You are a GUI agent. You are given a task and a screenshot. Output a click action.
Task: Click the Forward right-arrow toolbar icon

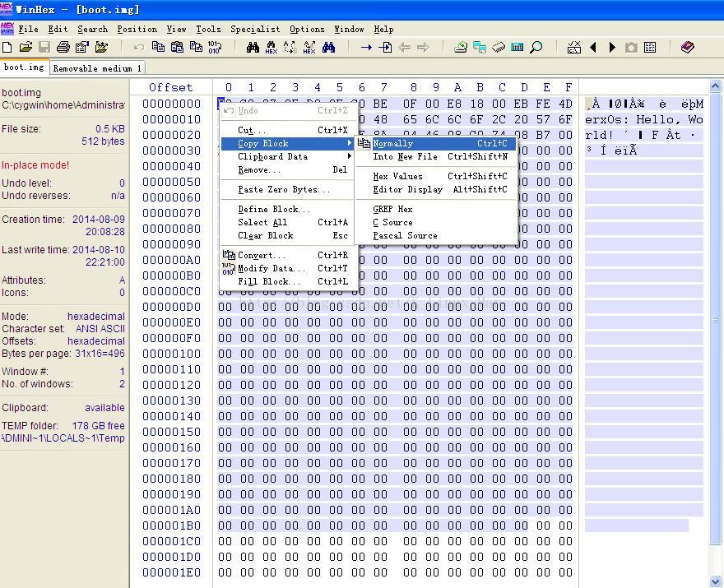[423, 47]
